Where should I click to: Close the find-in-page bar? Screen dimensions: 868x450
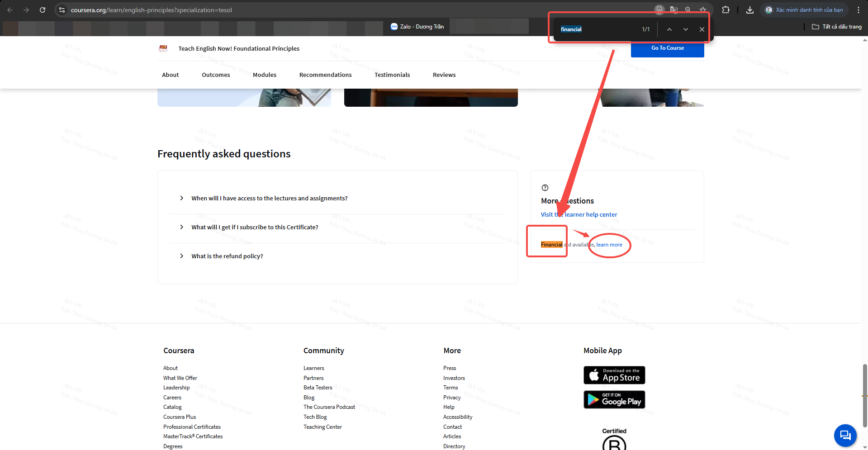click(702, 29)
